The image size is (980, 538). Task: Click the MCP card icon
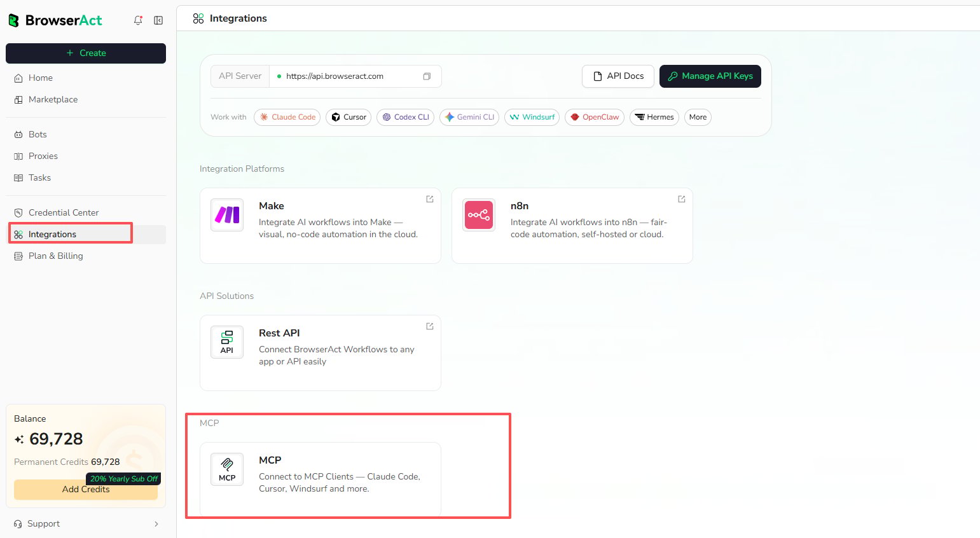[227, 469]
